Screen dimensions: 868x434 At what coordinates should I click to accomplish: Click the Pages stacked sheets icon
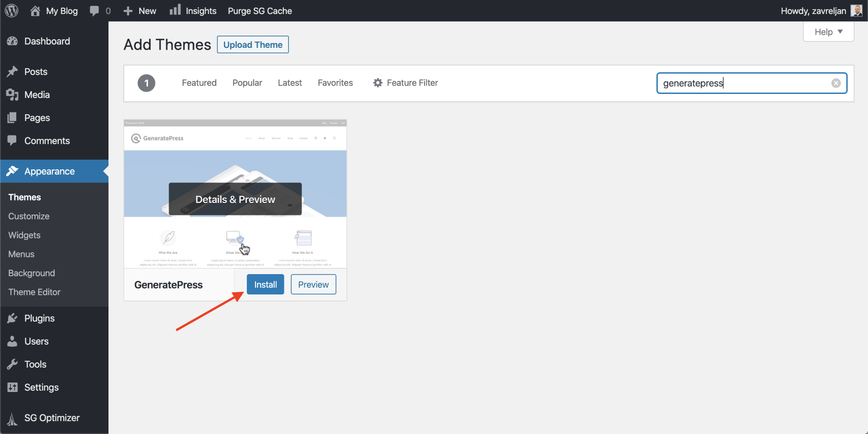(12, 117)
